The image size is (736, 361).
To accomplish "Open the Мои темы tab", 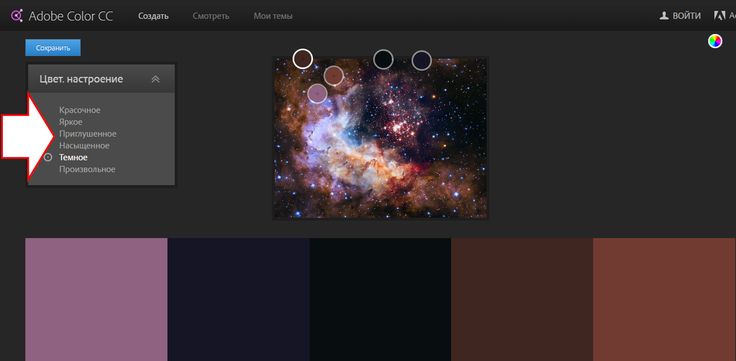I will pos(273,16).
